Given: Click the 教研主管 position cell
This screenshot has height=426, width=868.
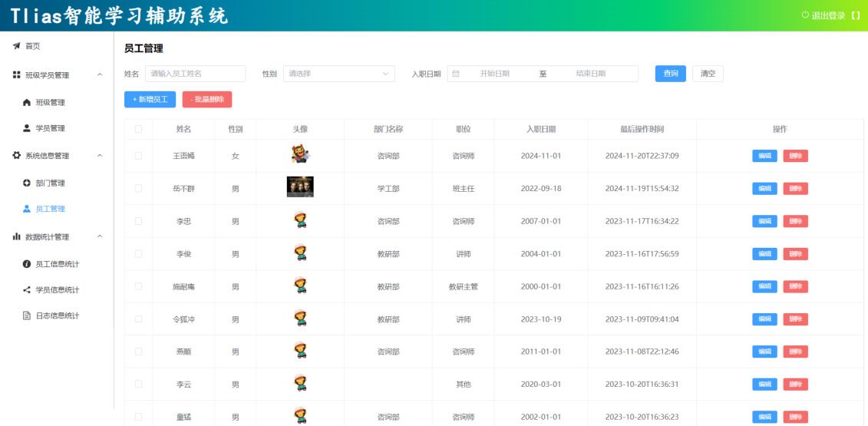Looking at the screenshot, I should coord(464,286).
